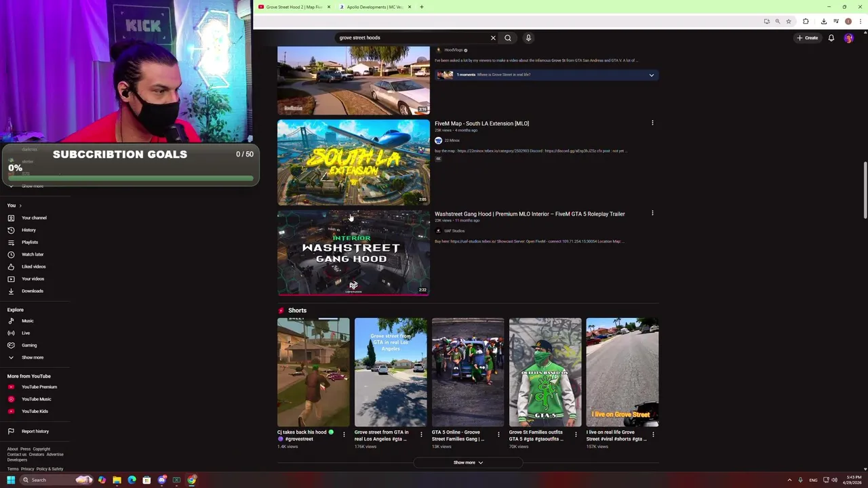Open Live under Explore
Image resolution: width=868 pixels, height=488 pixels.
coord(26,333)
